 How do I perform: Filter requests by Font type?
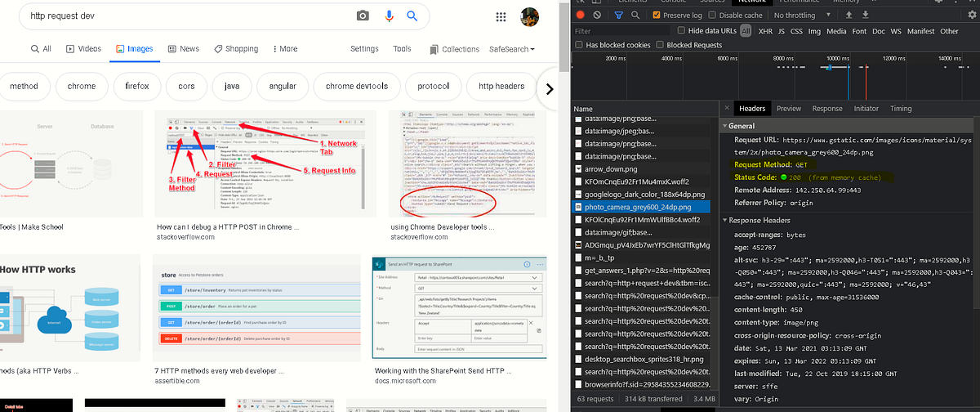(x=859, y=31)
